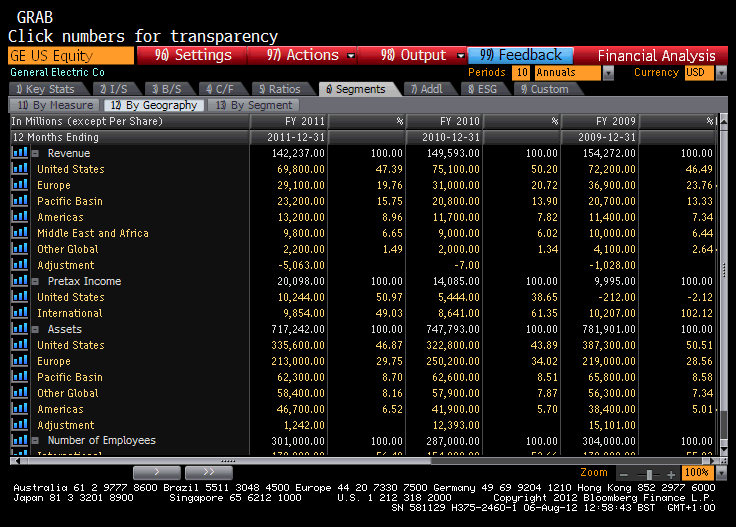Image resolution: width=736 pixels, height=527 pixels.
Task: Click FY 2009 assets value 781,901.00
Action: 609,329
